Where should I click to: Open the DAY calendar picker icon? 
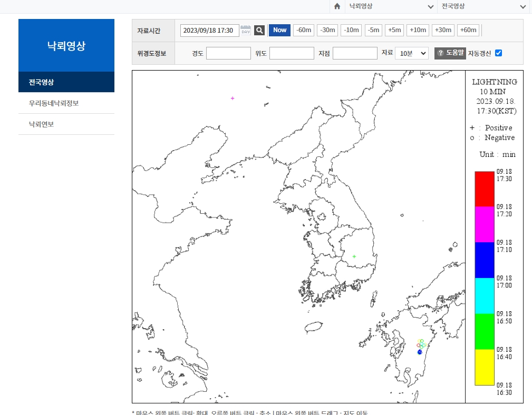pos(245,30)
